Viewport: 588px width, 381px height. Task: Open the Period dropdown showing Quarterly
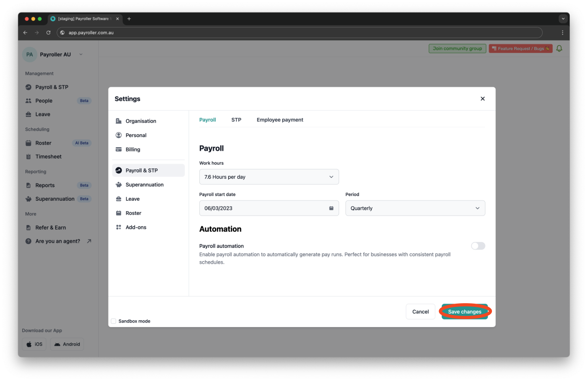[x=415, y=208]
